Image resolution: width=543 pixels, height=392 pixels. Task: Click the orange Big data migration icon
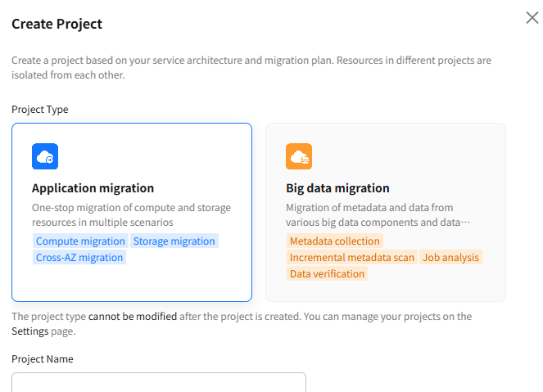point(299,156)
